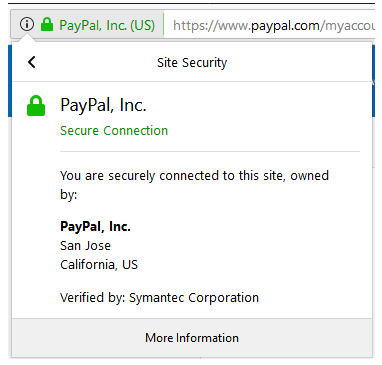
Task: Select the bold PayPal, Inc. owner name
Action: pos(95,227)
